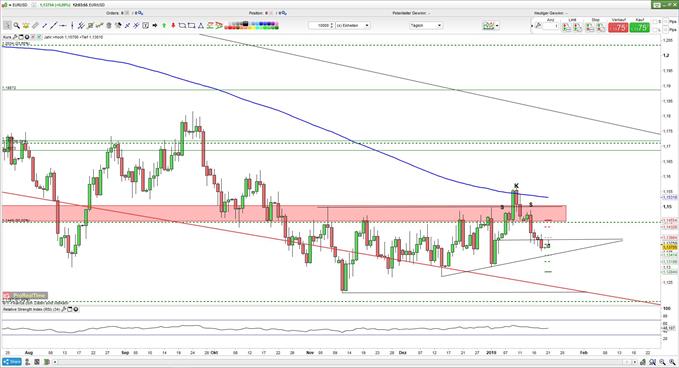Click the blue Share button
Screen dimensions: 679x368
pos(11,362)
